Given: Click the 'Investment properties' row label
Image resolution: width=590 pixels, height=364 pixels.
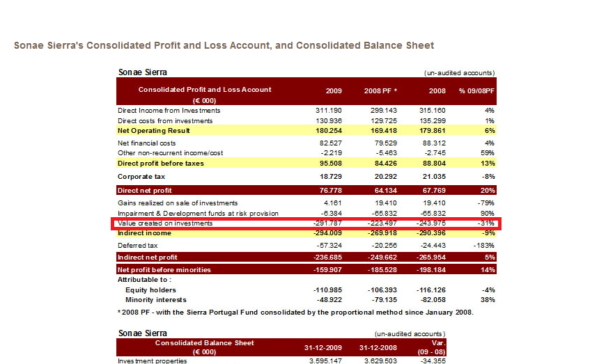Looking at the screenshot, I should coord(152,361).
